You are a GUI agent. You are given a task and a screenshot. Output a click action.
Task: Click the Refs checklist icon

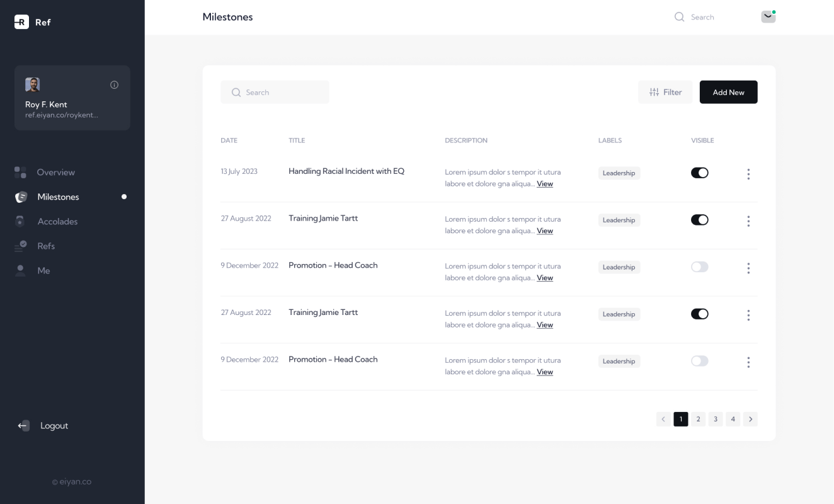tap(20, 246)
